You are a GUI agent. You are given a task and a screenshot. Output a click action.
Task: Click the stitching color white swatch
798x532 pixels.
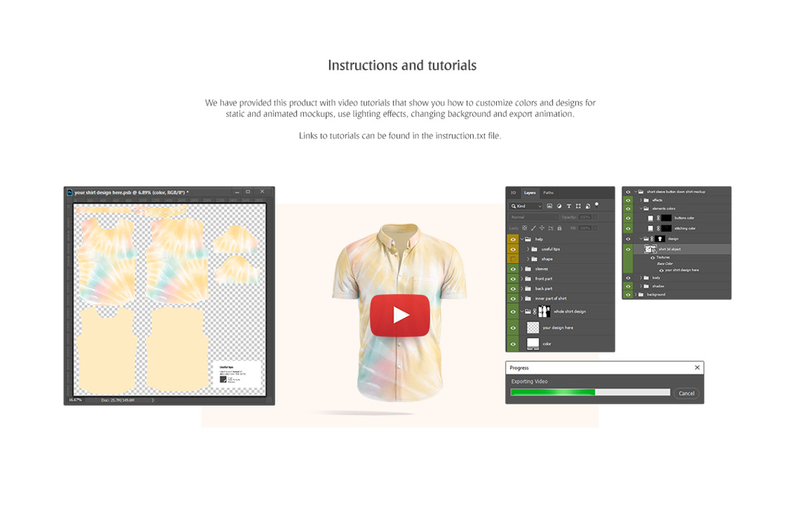pos(650,228)
